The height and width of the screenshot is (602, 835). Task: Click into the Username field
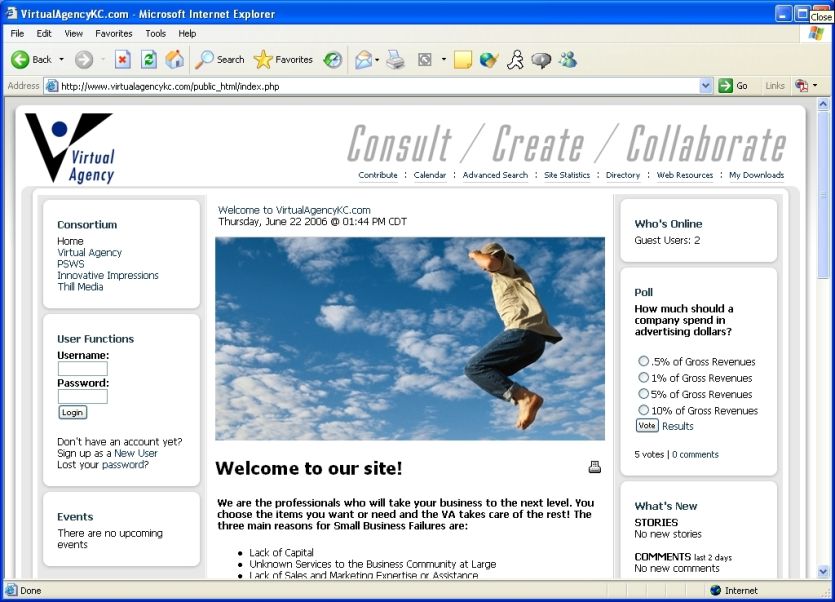click(x=82, y=369)
